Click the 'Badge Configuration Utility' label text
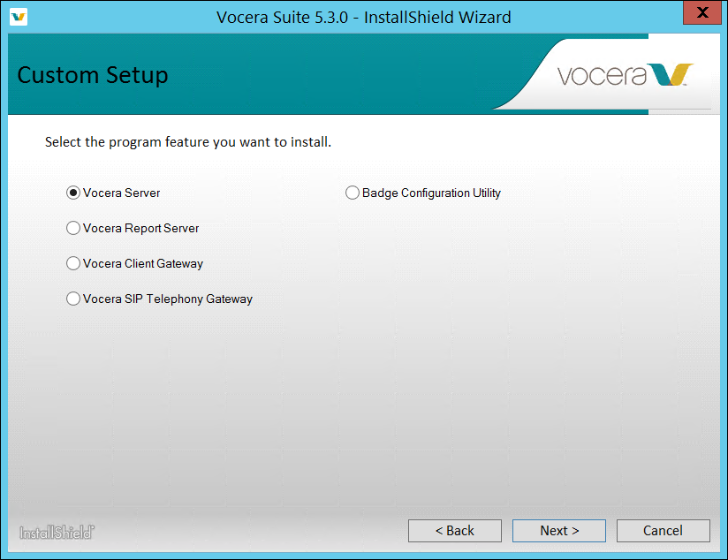728x560 pixels. pos(431,193)
